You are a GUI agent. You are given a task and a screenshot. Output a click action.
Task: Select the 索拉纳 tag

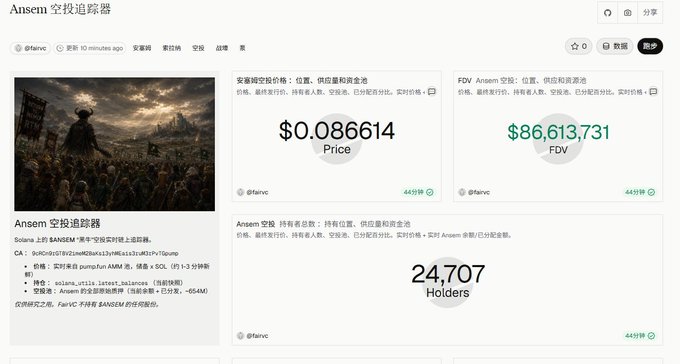coord(172,48)
